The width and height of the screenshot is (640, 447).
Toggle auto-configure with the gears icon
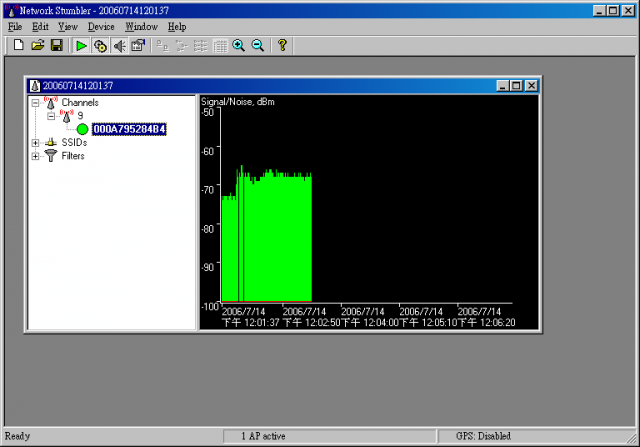coord(100,46)
